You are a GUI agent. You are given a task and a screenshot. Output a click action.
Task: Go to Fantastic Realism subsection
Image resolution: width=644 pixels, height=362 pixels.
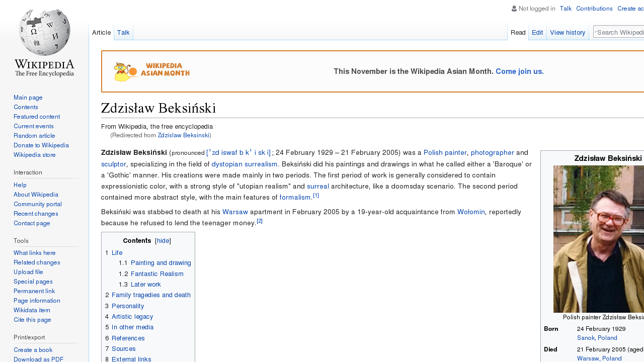[157, 274]
